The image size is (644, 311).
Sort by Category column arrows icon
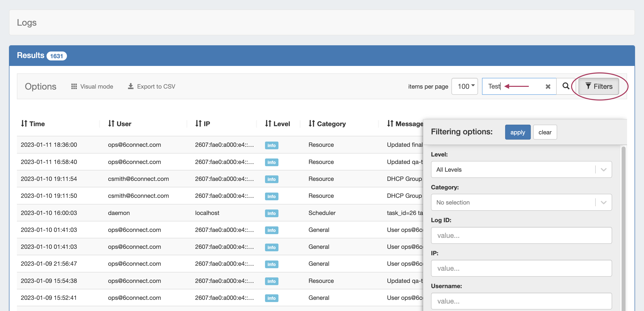(312, 123)
